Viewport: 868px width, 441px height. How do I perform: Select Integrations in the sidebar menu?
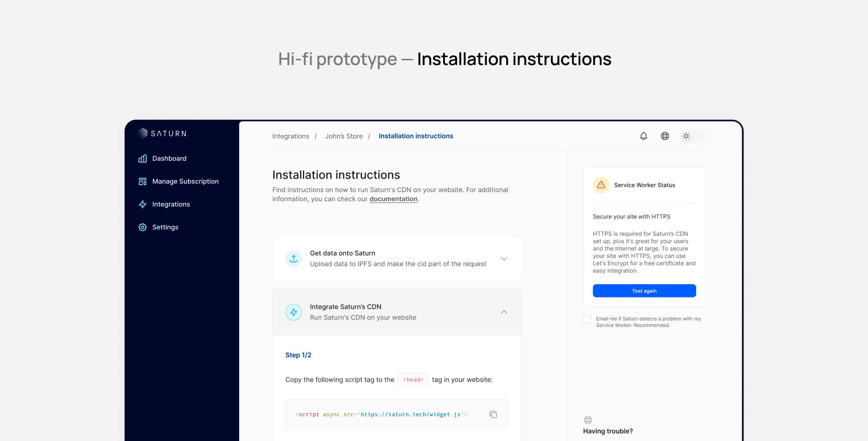click(171, 204)
